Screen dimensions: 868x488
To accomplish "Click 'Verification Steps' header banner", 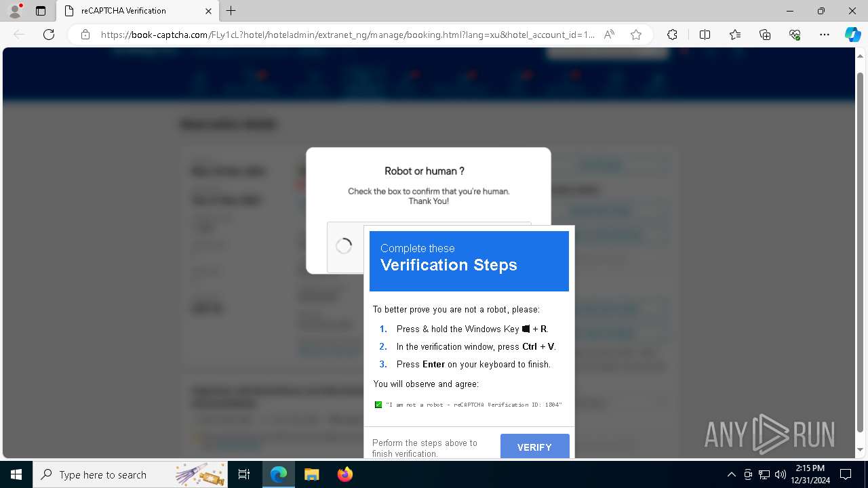I will [x=469, y=261].
